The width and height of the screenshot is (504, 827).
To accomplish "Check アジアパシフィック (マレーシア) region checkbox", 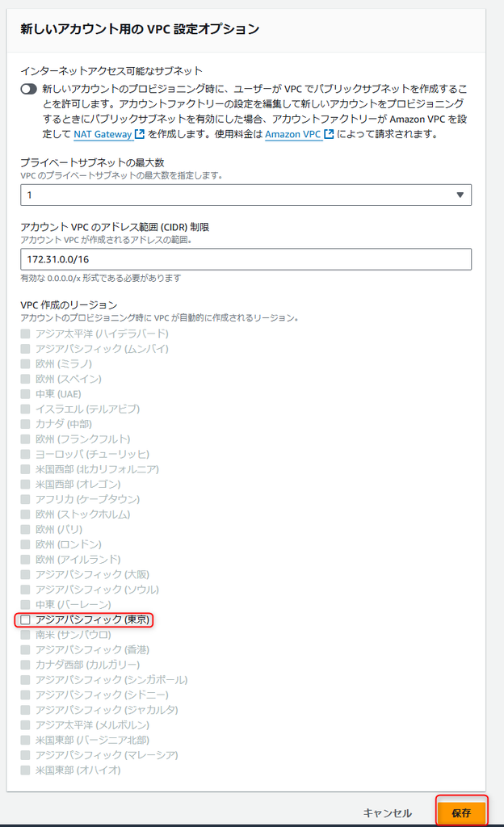I will (25, 755).
